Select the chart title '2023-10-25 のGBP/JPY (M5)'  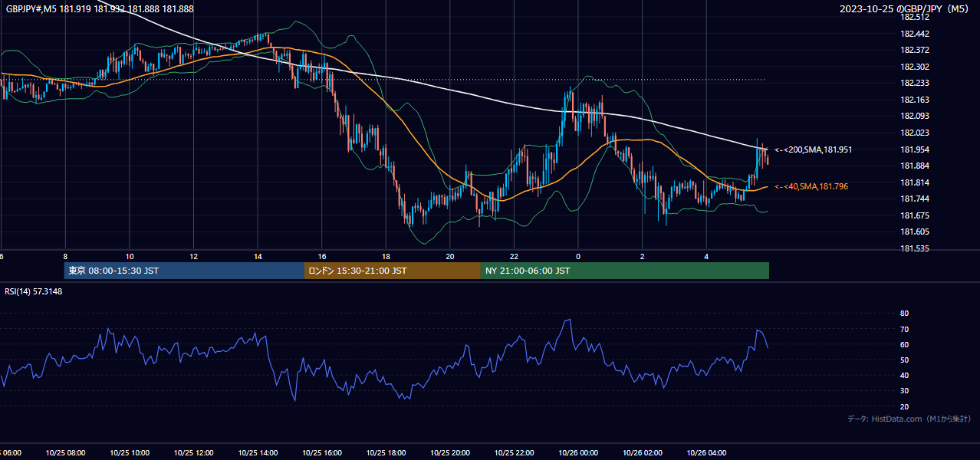tap(905, 9)
